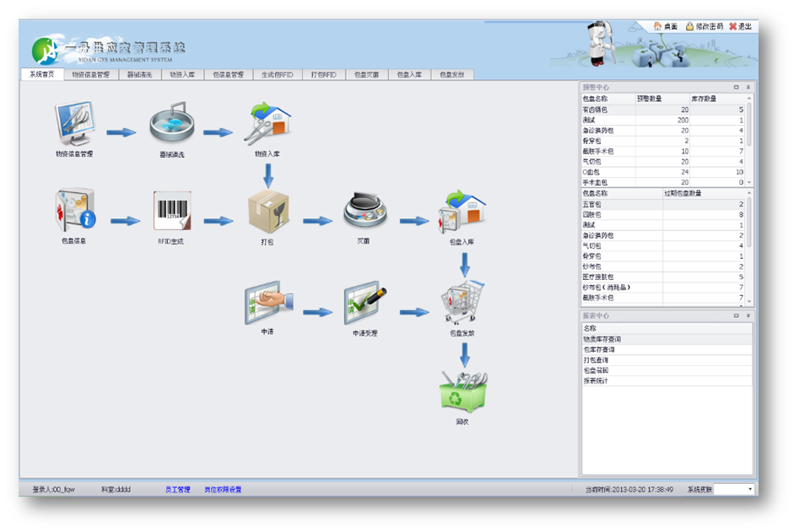
Task: Switch to the 器械清洗 tab
Action: [138, 74]
